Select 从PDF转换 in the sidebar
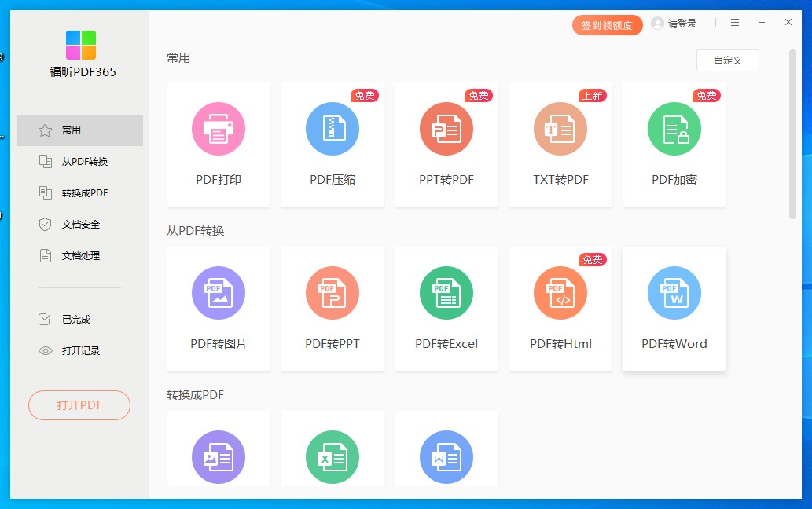Screen dimensions: 812x509 79,162
